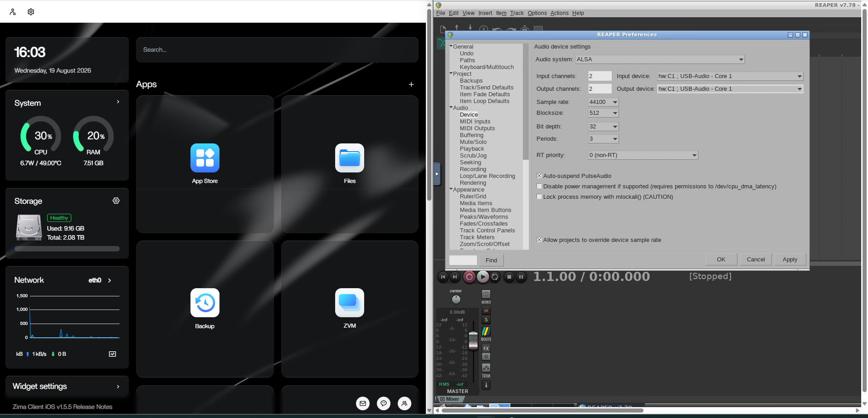Click the mail icon at bottom
Image resolution: width=868 pixels, height=418 pixels.
[363, 403]
